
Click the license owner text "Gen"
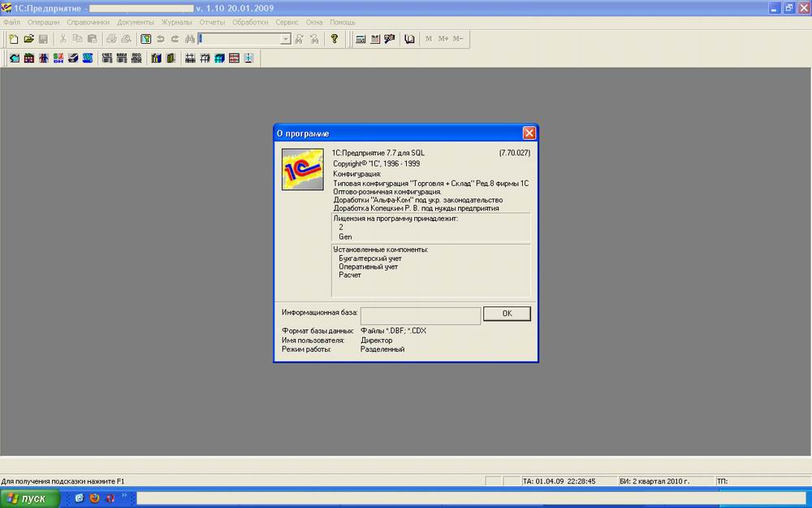pos(345,237)
